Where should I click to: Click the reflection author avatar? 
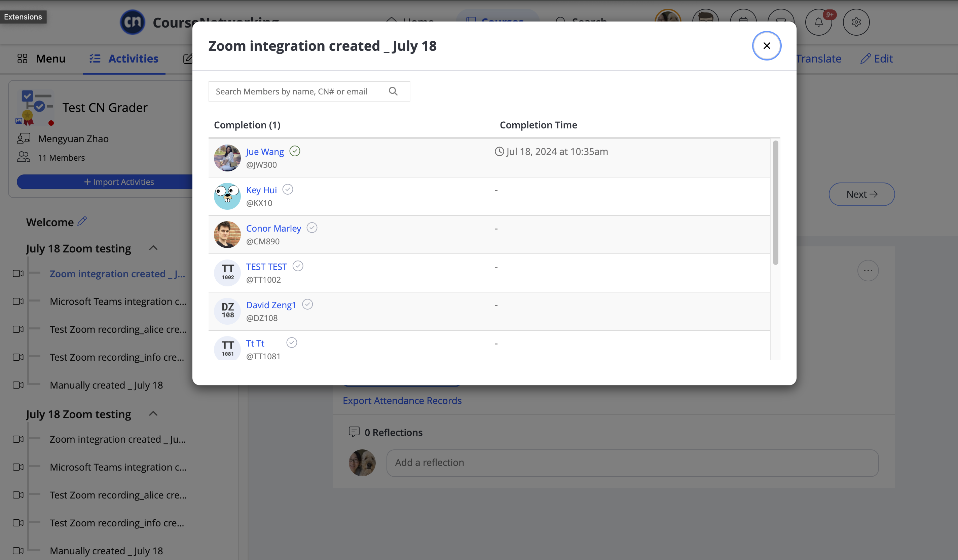(x=362, y=463)
